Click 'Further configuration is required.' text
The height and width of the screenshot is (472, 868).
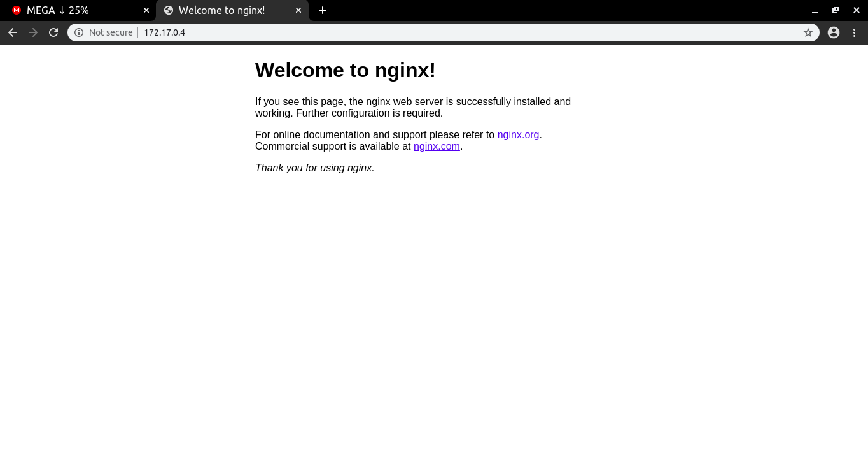click(x=369, y=113)
